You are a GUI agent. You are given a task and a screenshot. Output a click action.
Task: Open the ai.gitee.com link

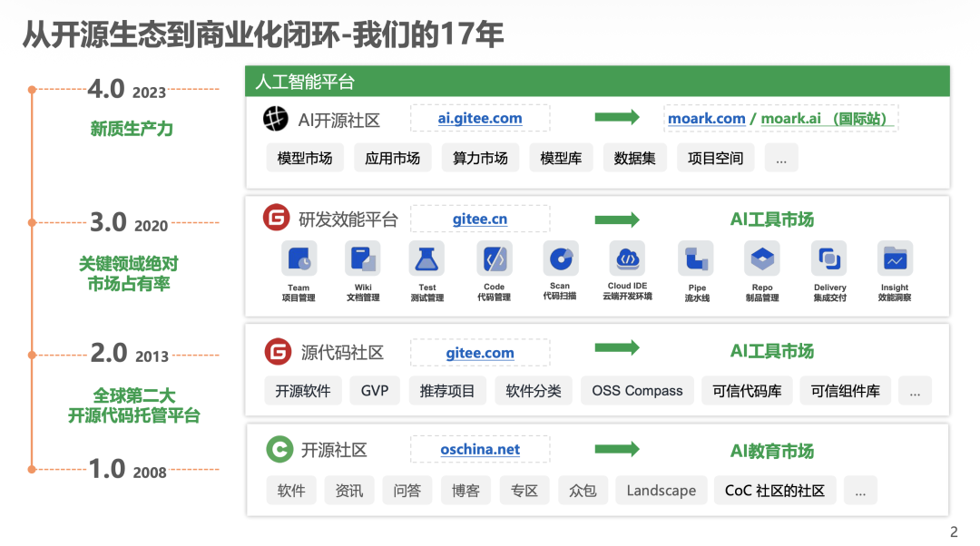[x=480, y=118]
